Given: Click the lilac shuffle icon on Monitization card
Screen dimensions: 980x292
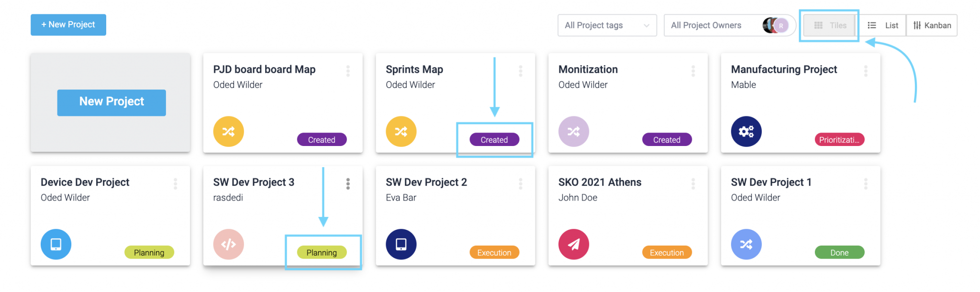Looking at the screenshot, I should [574, 132].
